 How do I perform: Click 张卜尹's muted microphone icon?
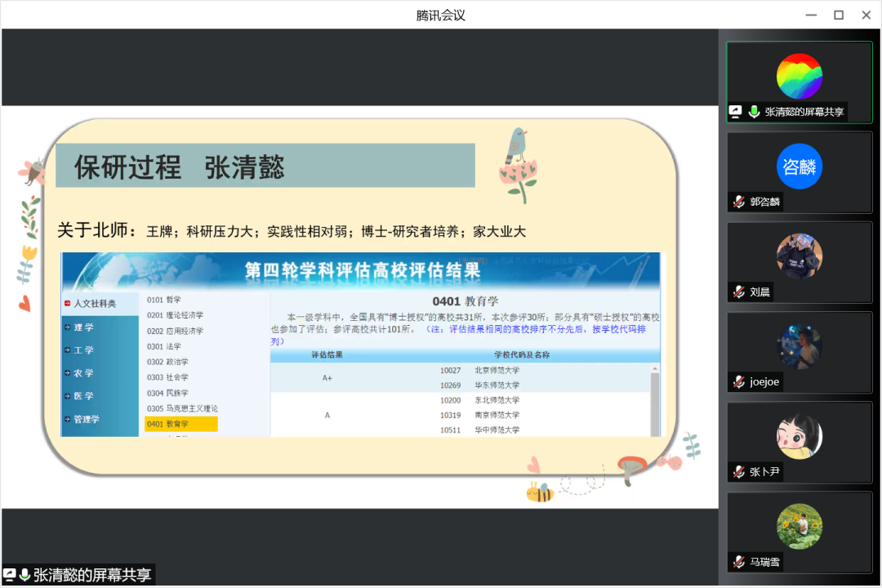pos(738,471)
